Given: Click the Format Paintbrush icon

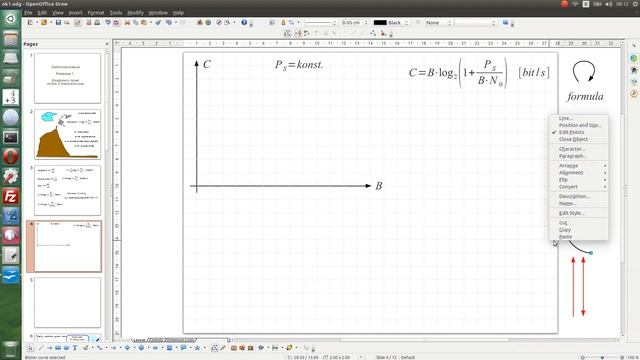Looking at the screenshot, I should pyautogui.click(x=158, y=22).
